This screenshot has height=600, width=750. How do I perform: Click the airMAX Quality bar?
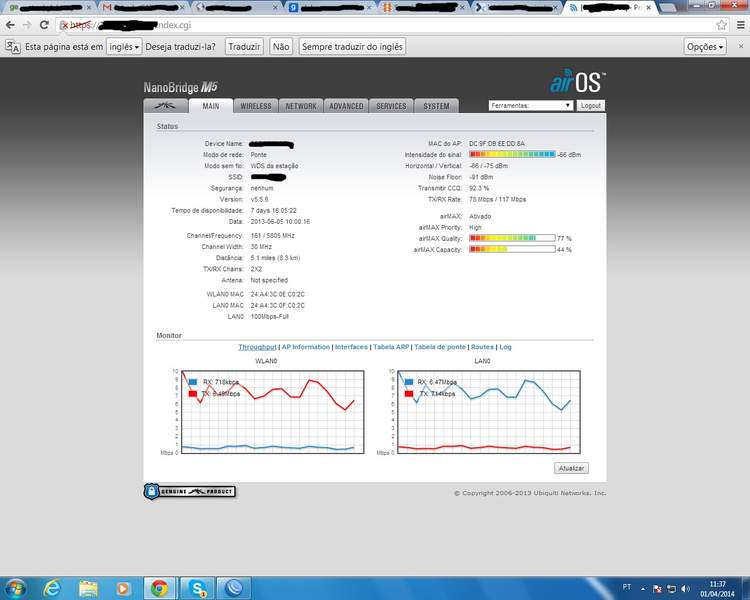[512, 238]
